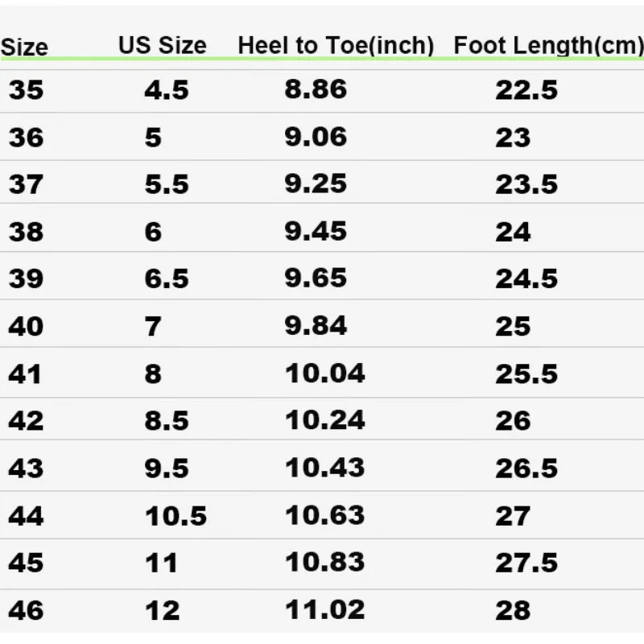
Task: Click size 40 in the Size column
Action: (27, 326)
